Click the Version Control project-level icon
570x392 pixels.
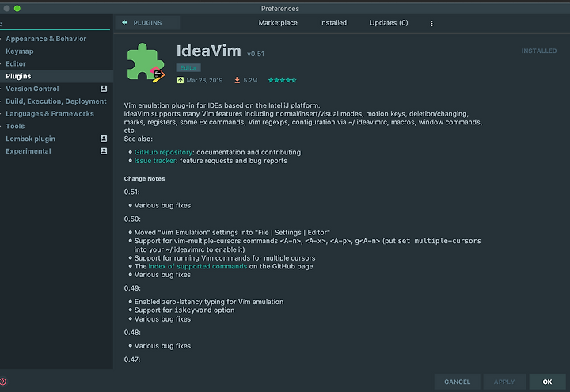pyautogui.click(x=104, y=89)
